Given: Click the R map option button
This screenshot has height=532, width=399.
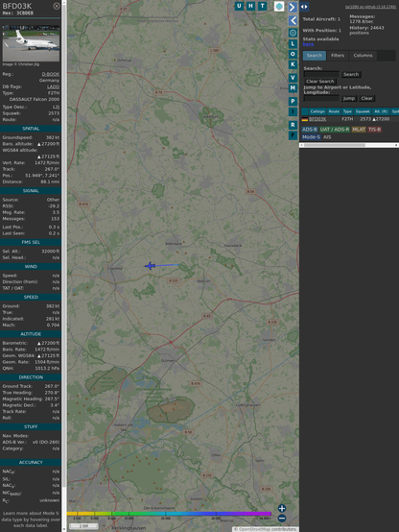Looking at the screenshot, I should pyautogui.click(x=293, y=125).
